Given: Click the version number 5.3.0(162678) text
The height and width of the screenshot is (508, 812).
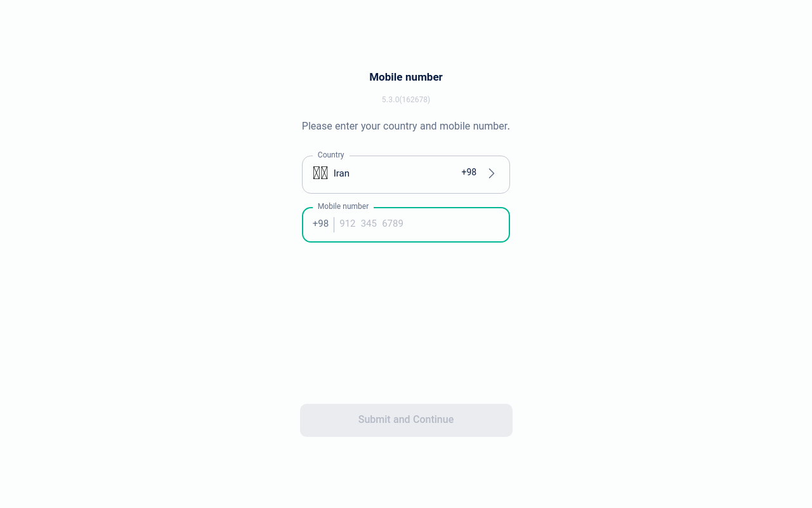Looking at the screenshot, I should (406, 100).
